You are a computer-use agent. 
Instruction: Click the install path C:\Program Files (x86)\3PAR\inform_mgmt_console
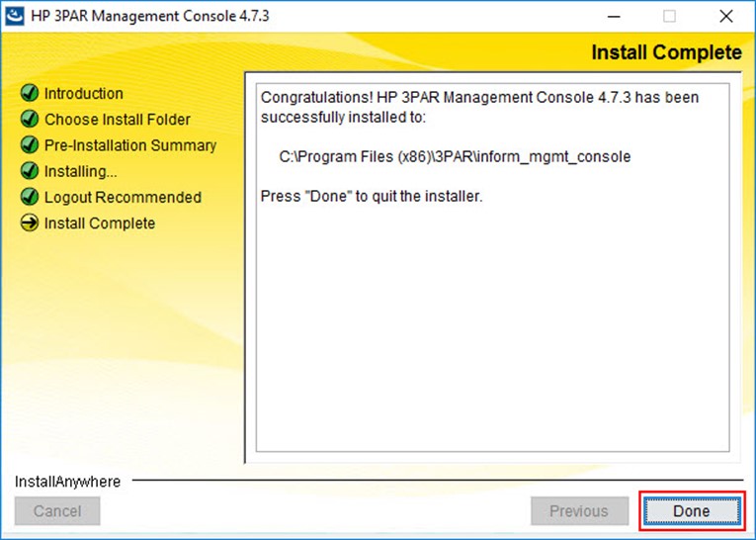coord(455,157)
